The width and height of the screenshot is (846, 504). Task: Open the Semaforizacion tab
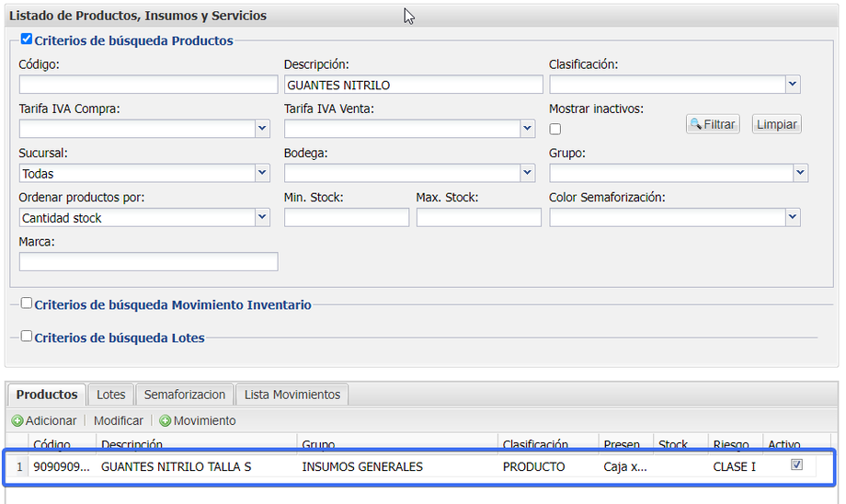[x=184, y=395]
